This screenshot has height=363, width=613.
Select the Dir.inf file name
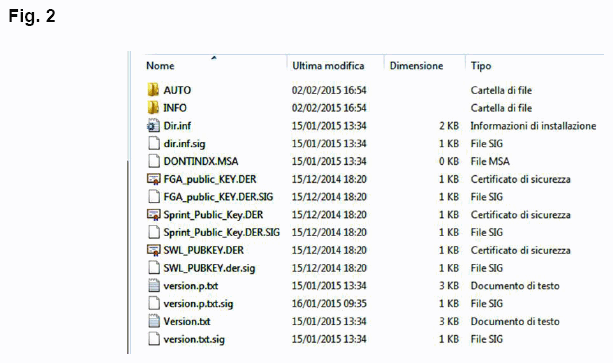177,126
